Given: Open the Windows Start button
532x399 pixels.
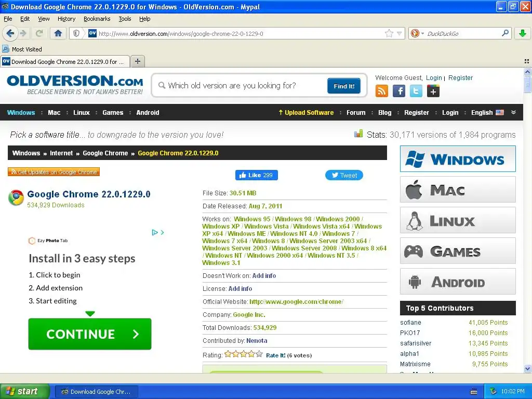Looking at the screenshot, I should pyautogui.click(x=24, y=391).
